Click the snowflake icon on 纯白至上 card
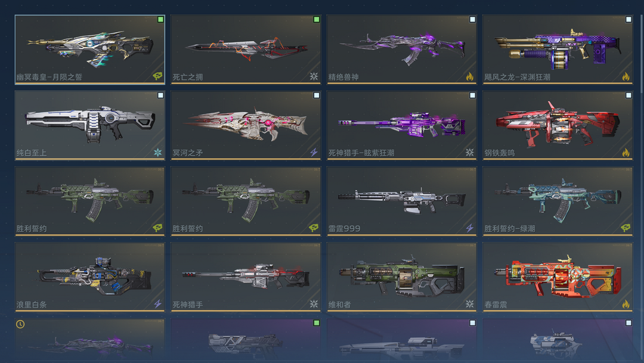The width and height of the screenshot is (644, 363). coord(157,153)
